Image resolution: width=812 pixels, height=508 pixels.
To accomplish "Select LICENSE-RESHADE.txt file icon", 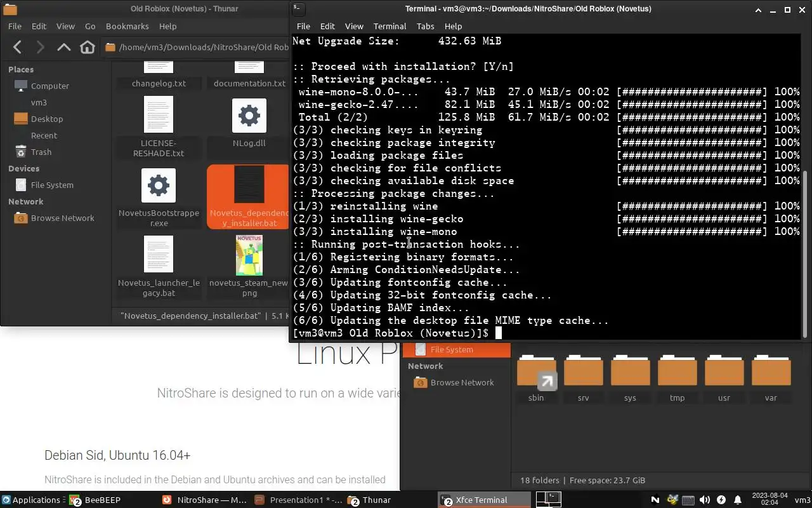I will pos(159,115).
